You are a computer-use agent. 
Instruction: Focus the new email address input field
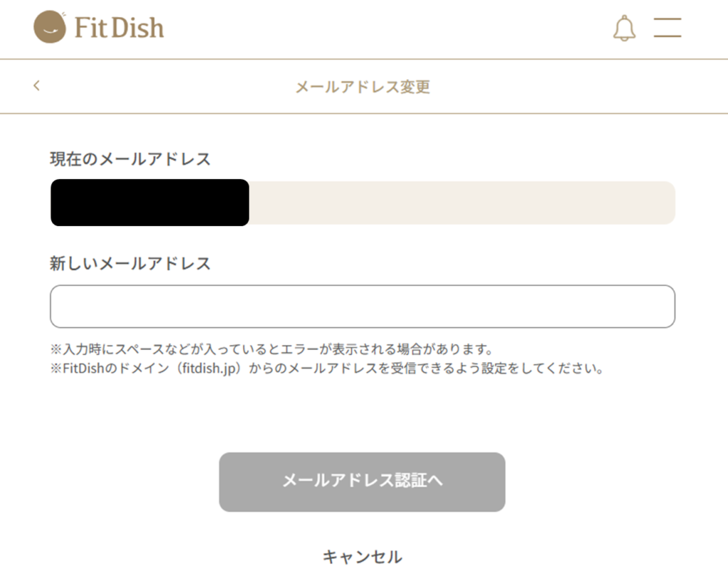[x=362, y=307]
